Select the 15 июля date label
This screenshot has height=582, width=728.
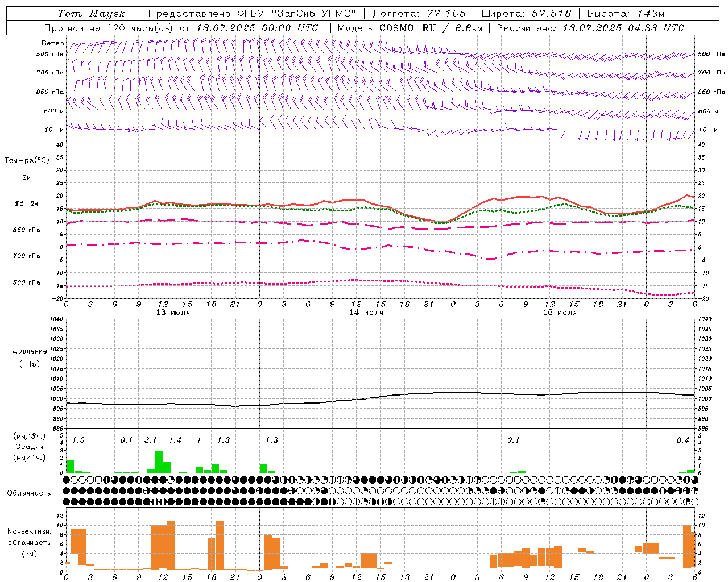pos(560,312)
